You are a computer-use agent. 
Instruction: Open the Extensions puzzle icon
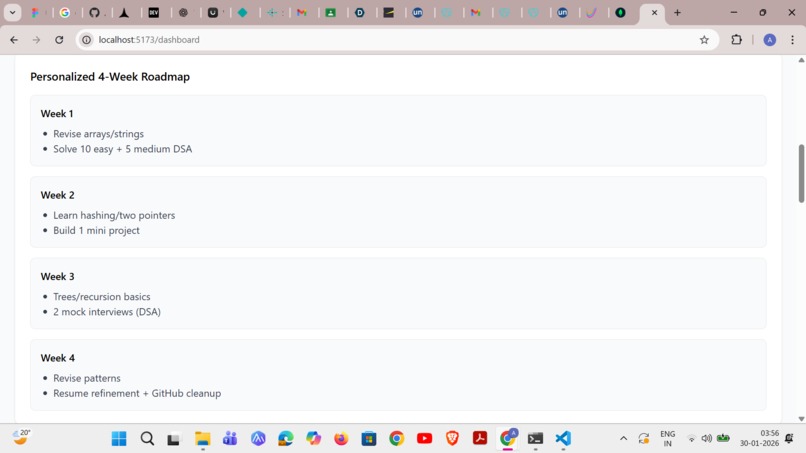pos(737,40)
